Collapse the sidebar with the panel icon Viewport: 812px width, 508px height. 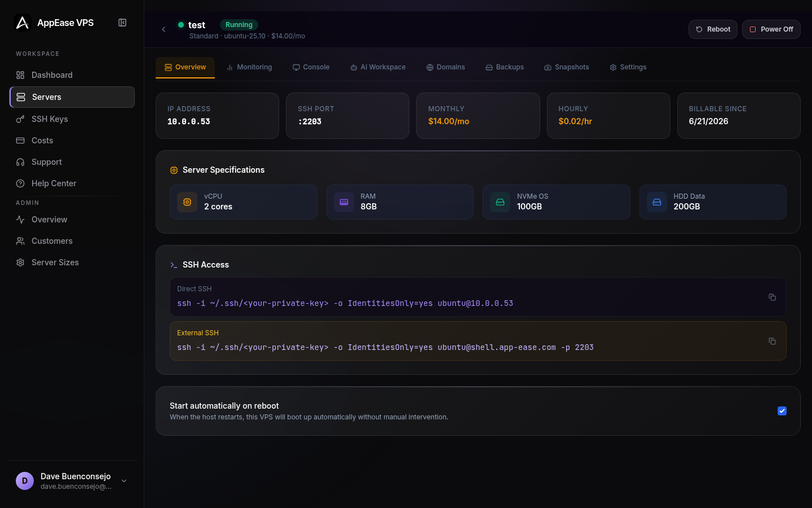122,23
